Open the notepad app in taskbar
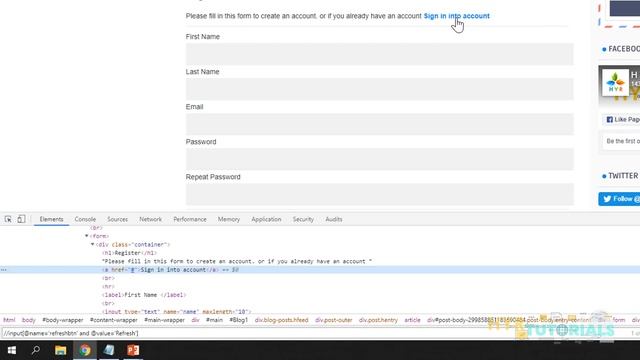640x360 pixels. click(x=109, y=350)
